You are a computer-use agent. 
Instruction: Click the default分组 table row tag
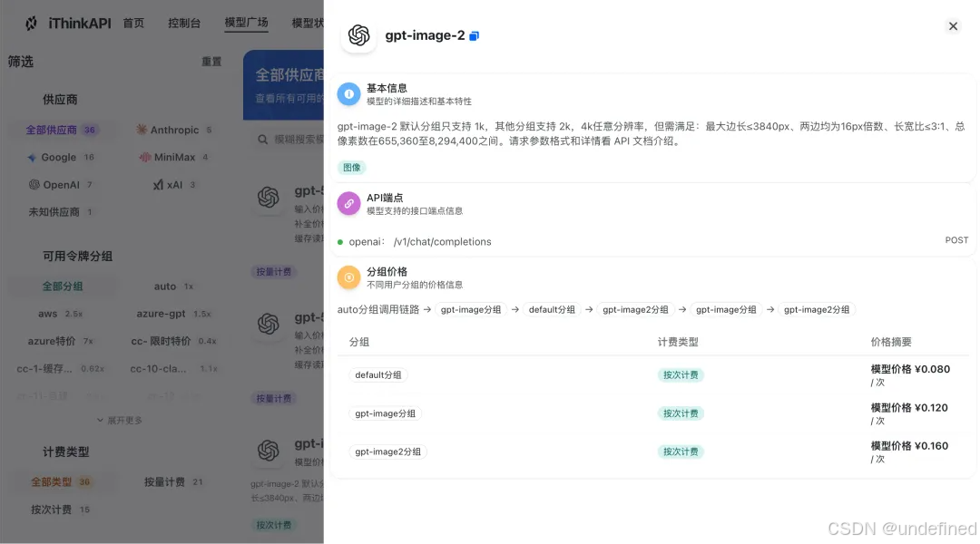point(378,375)
